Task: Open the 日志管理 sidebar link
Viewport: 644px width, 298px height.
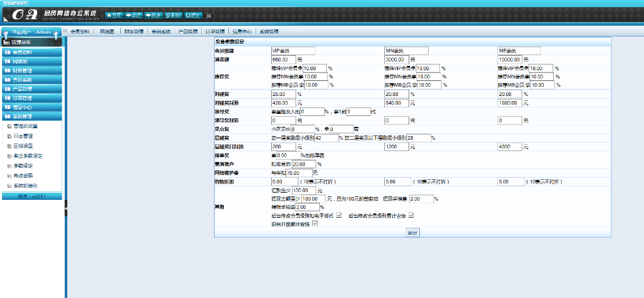Action: click(23, 135)
